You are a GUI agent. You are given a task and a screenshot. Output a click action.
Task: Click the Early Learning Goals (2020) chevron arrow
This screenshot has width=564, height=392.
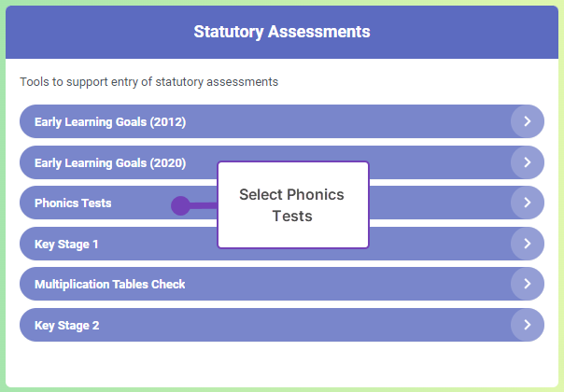(x=528, y=162)
